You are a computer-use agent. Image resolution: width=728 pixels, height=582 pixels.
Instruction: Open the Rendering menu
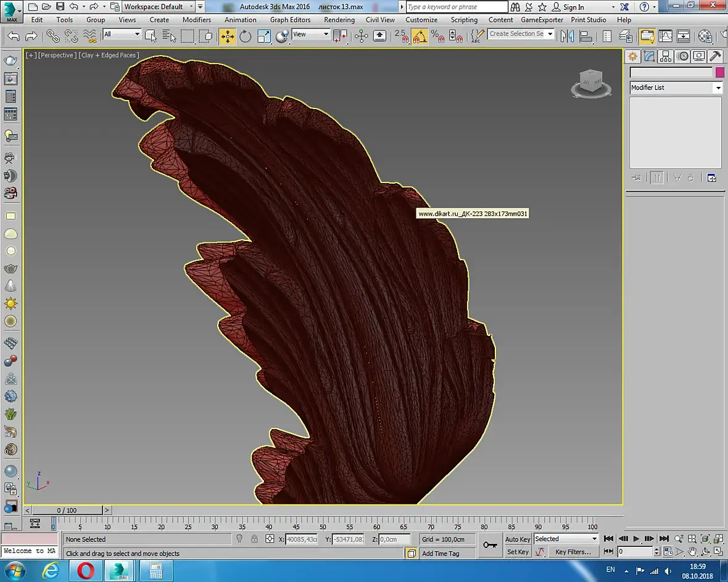339,20
